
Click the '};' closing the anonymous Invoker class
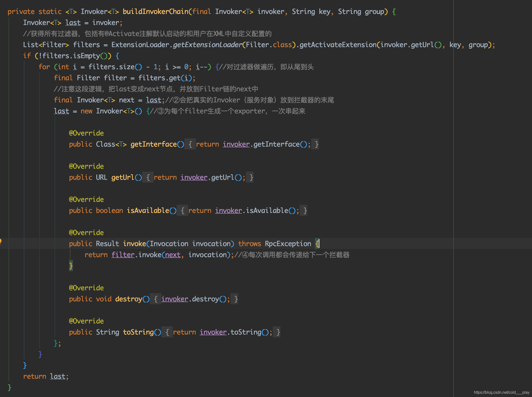57,343
